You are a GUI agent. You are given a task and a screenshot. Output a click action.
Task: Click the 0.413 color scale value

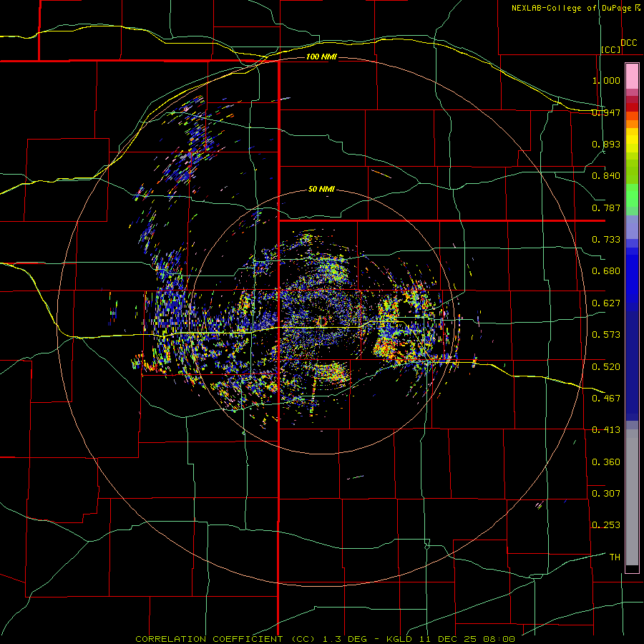[606, 430]
